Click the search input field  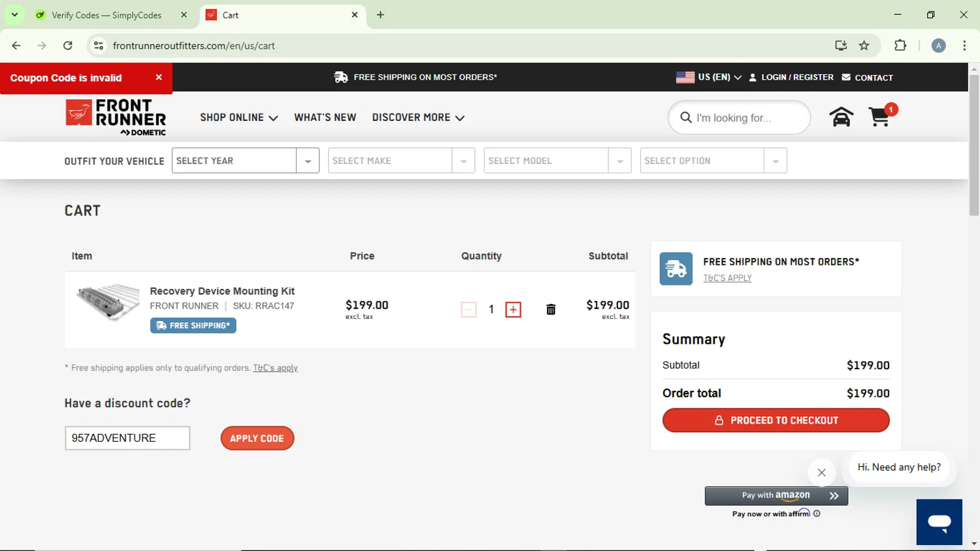pos(748,118)
